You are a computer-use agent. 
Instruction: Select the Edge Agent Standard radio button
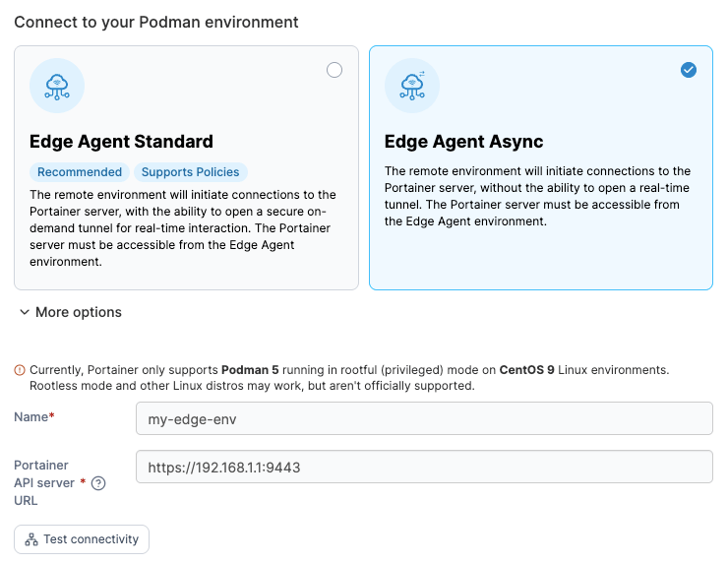click(x=334, y=70)
